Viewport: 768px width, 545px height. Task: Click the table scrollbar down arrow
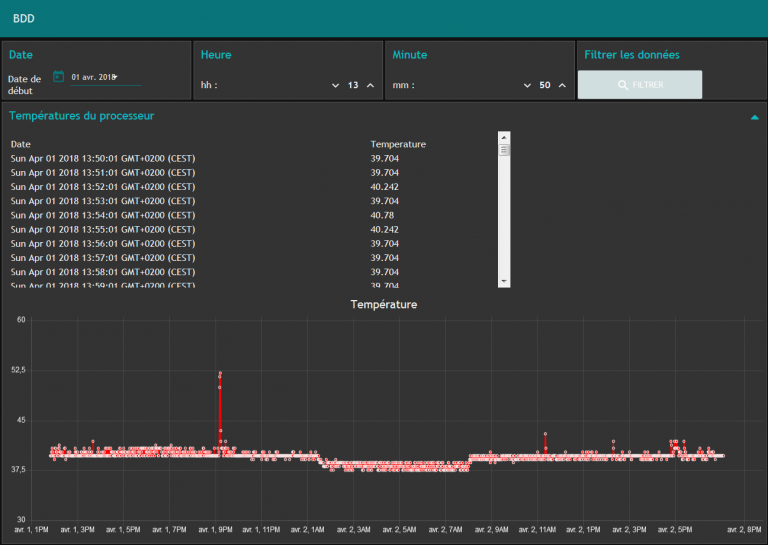pos(504,282)
